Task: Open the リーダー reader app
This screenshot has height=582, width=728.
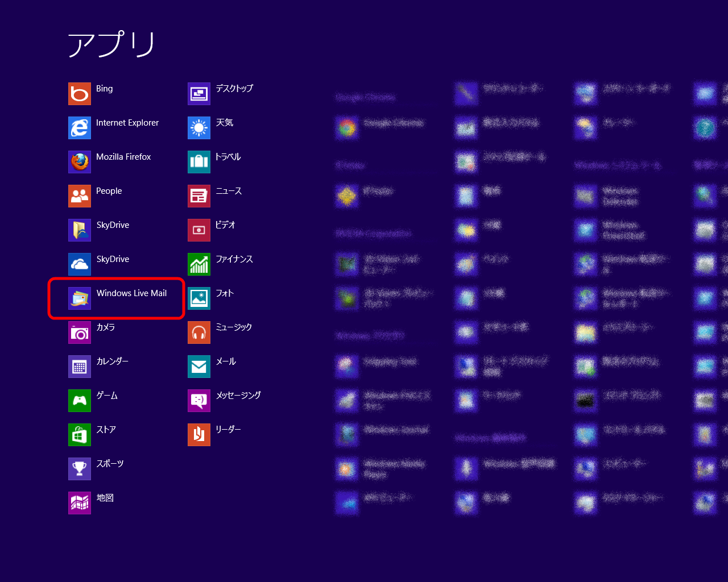Action: click(x=199, y=435)
